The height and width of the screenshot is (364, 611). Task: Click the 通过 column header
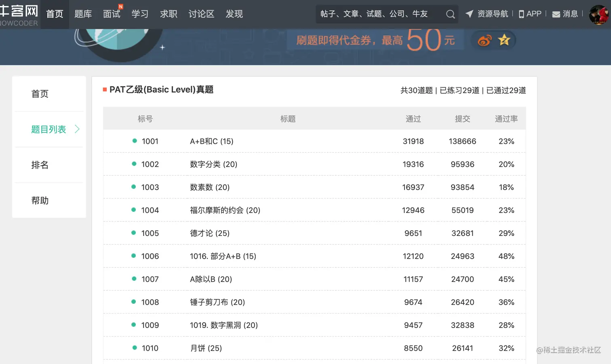[x=413, y=119]
